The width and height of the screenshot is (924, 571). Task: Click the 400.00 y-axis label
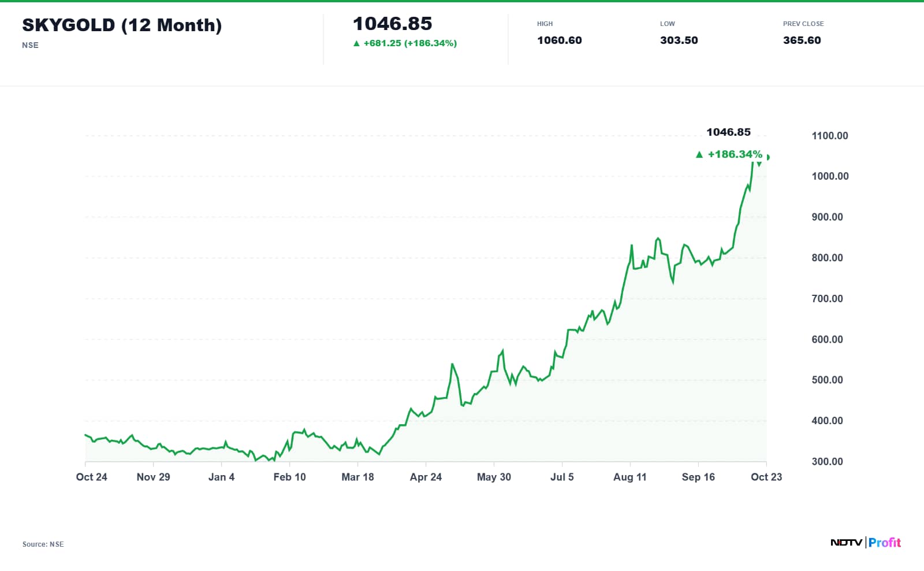click(827, 421)
